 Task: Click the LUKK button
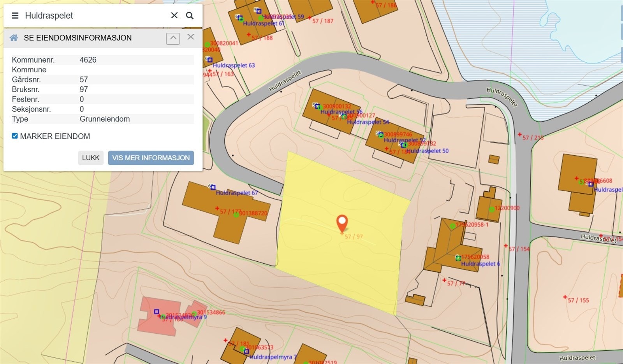[x=91, y=158]
